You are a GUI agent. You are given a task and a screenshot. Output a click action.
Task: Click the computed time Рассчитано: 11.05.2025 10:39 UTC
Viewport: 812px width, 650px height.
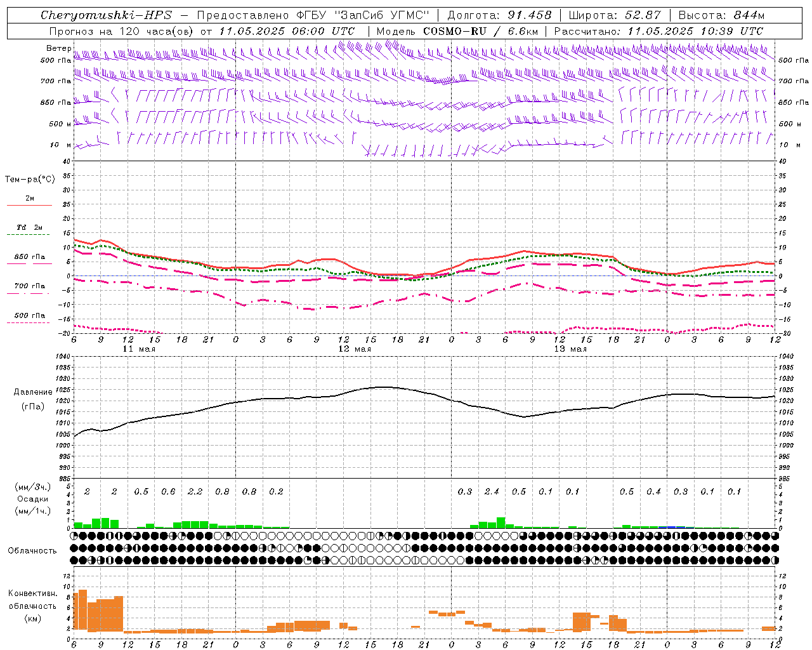coord(658,31)
